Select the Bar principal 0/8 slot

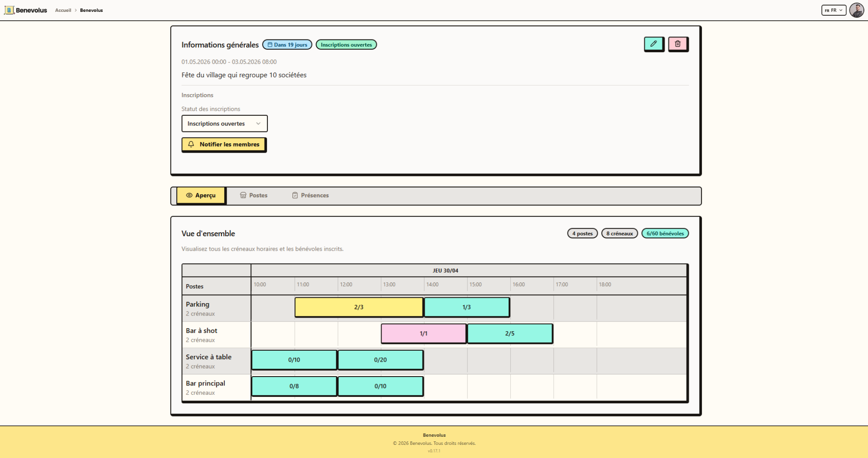pos(294,386)
